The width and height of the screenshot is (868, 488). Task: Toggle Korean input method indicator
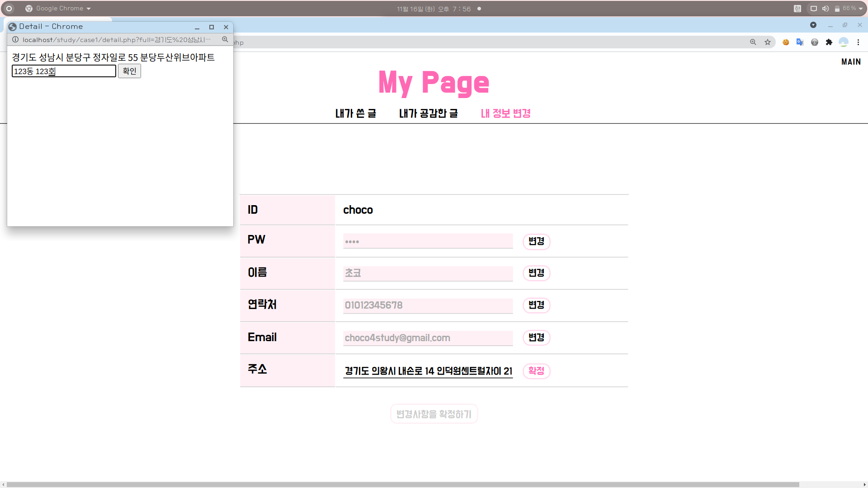tap(797, 9)
